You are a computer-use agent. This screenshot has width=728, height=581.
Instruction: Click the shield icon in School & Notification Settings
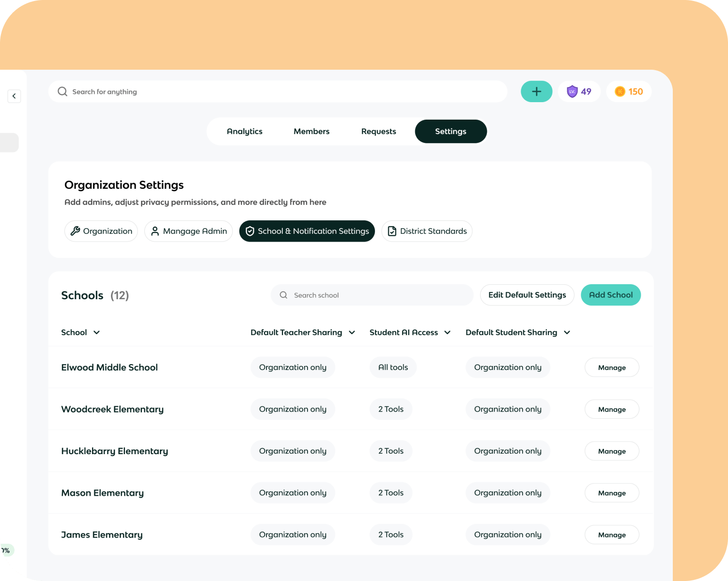250,231
